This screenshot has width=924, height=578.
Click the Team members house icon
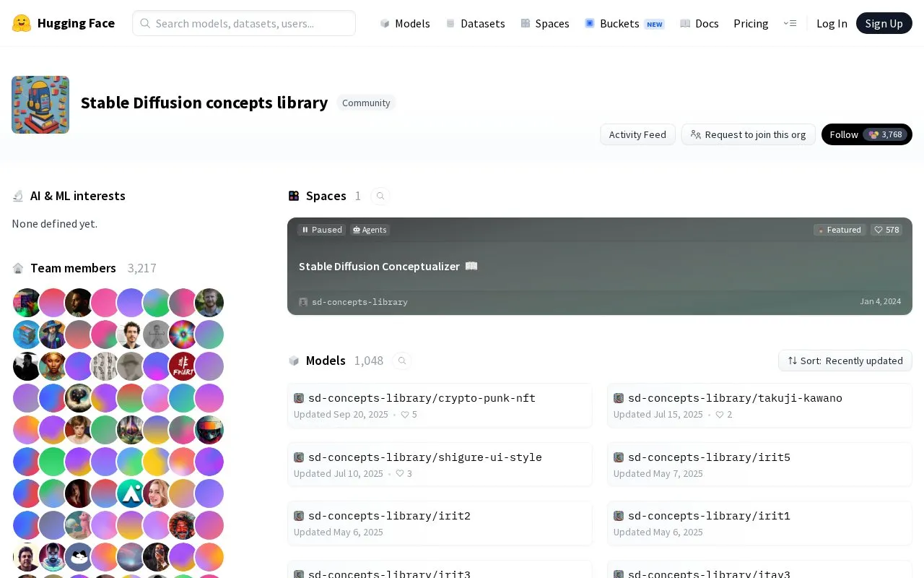pos(18,268)
